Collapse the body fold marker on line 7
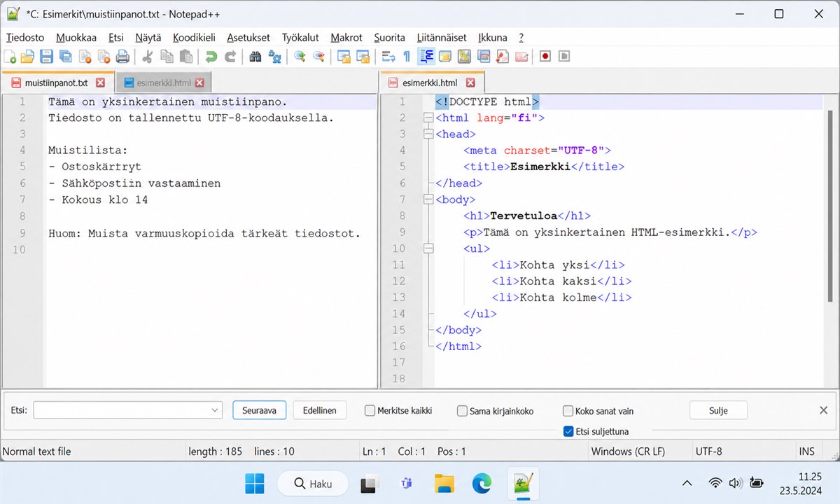Viewport: 840px width, 504px height. click(428, 199)
